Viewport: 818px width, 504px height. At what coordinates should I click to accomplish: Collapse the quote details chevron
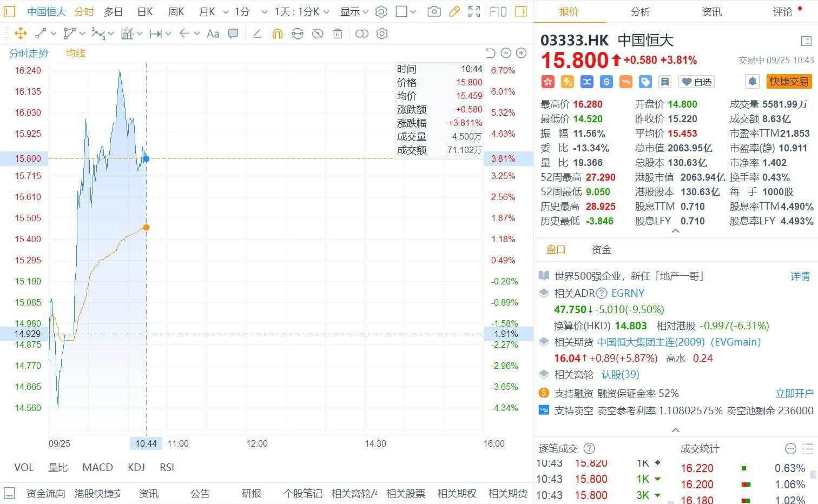coord(675,231)
